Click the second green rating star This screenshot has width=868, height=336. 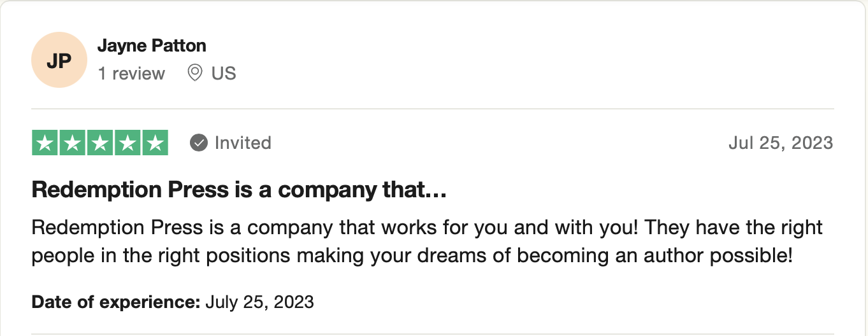(x=73, y=143)
